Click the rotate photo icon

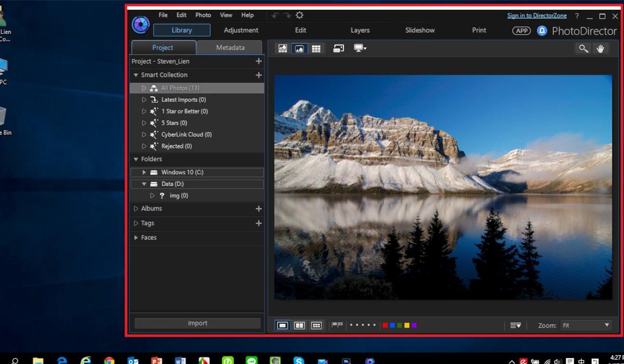pos(339,48)
